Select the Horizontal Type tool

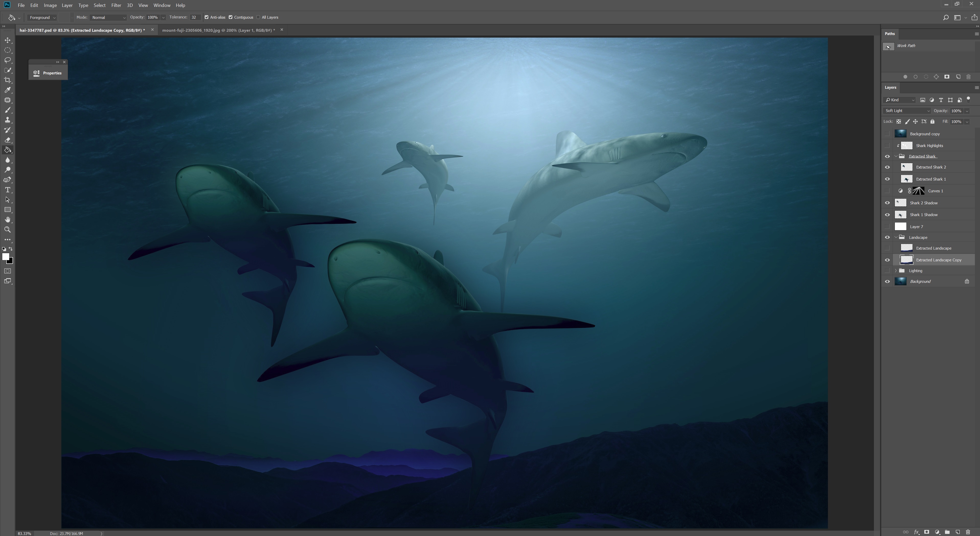(x=8, y=189)
